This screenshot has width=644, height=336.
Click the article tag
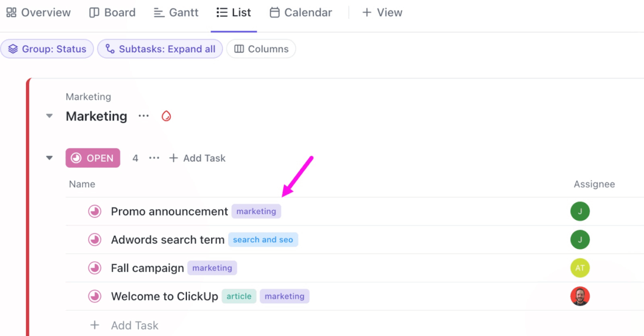239,296
